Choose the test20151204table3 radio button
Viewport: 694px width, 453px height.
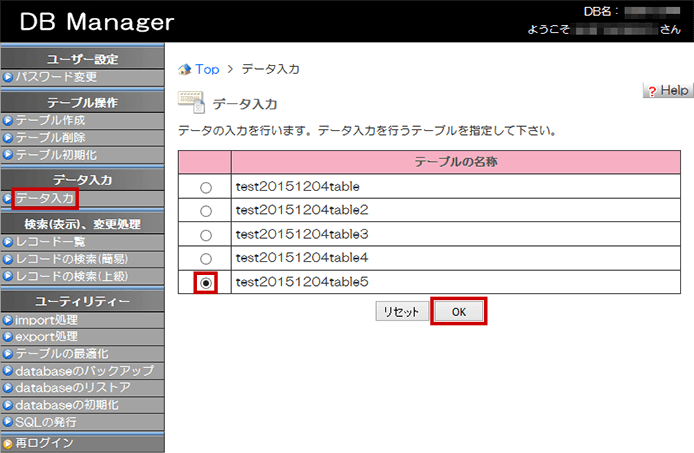coord(206,235)
